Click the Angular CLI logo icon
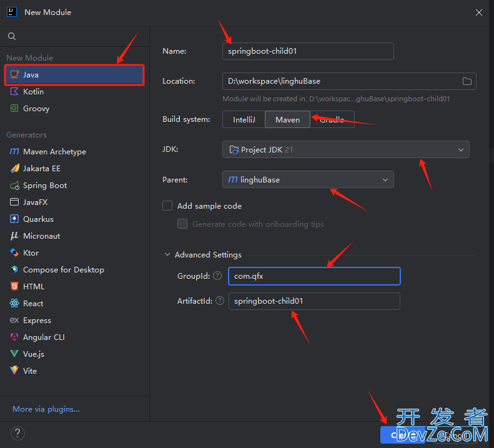 [x=14, y=337]
